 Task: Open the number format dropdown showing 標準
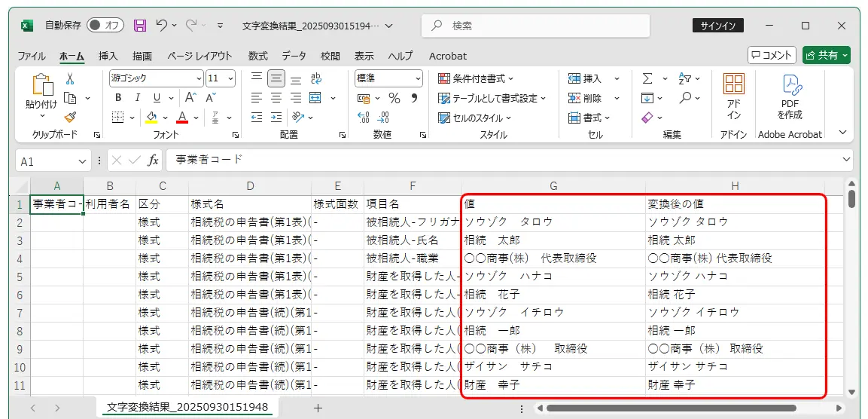pos(418,78)
